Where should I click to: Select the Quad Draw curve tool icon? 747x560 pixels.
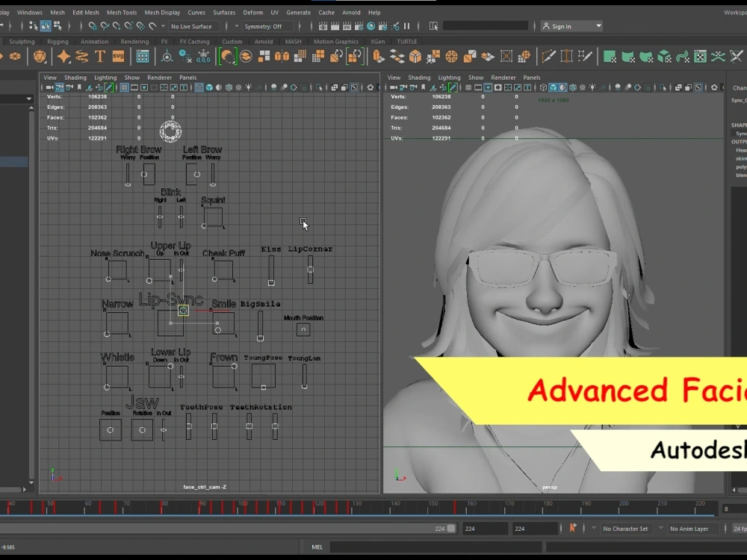[588, 56]
